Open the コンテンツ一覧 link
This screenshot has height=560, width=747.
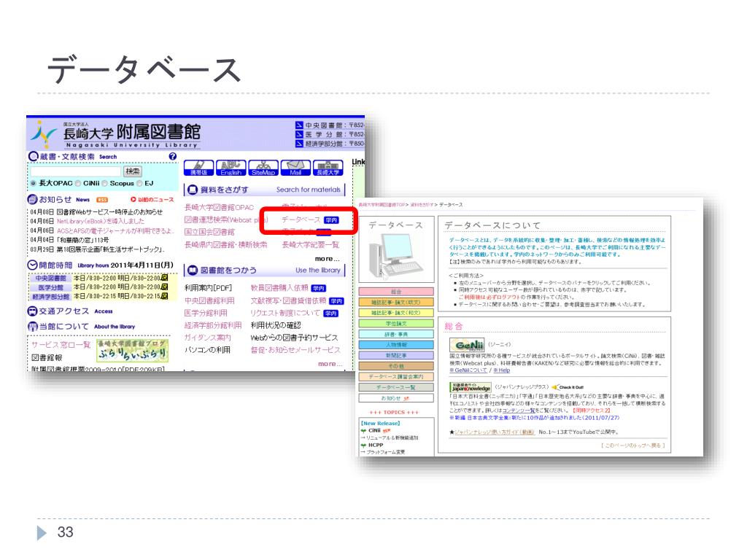(519, 410)
